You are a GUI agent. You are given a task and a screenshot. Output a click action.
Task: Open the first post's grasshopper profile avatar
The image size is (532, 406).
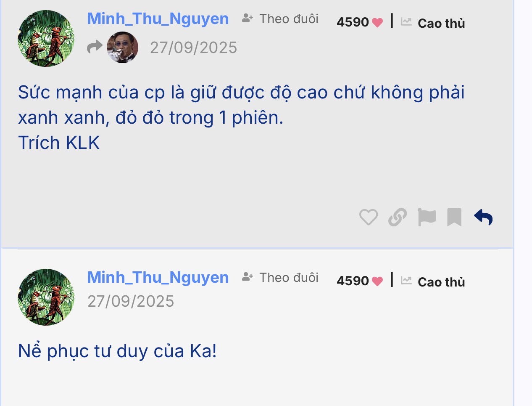(46, 38)
